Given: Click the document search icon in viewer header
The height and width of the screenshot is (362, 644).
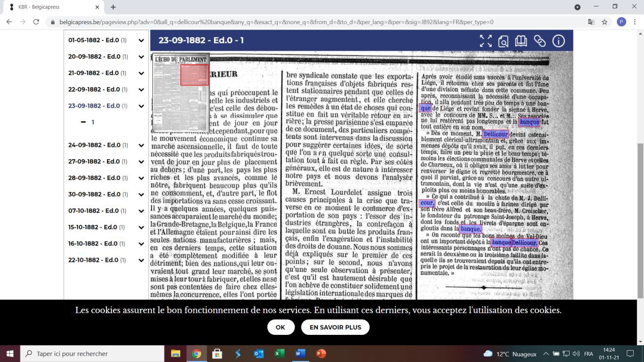Looking at the screenshot, I should click(503, 41).
